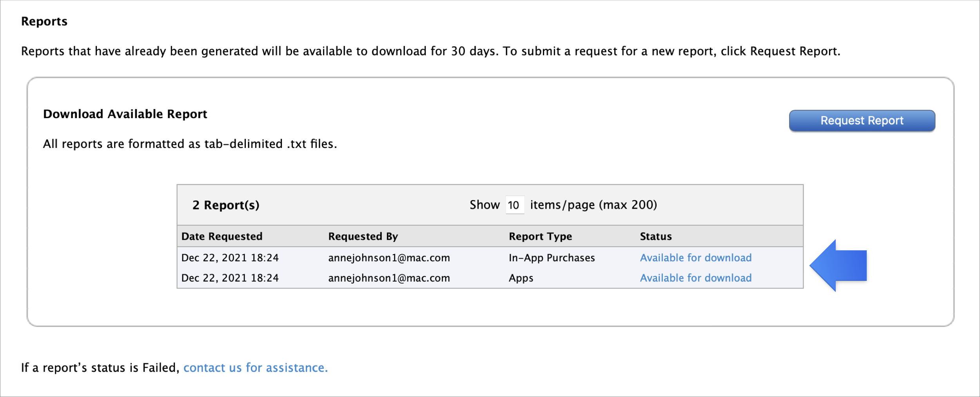Open the Available for download link for Apps

click(695, 278)
